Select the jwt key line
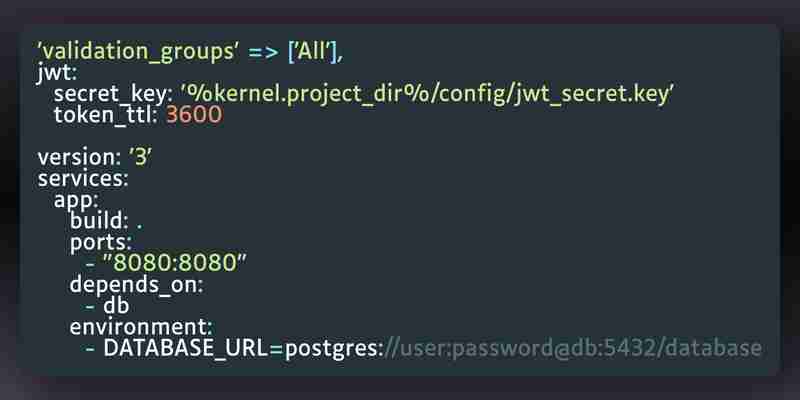Screen dimensions: 800x400 click(x=57, y=74)
